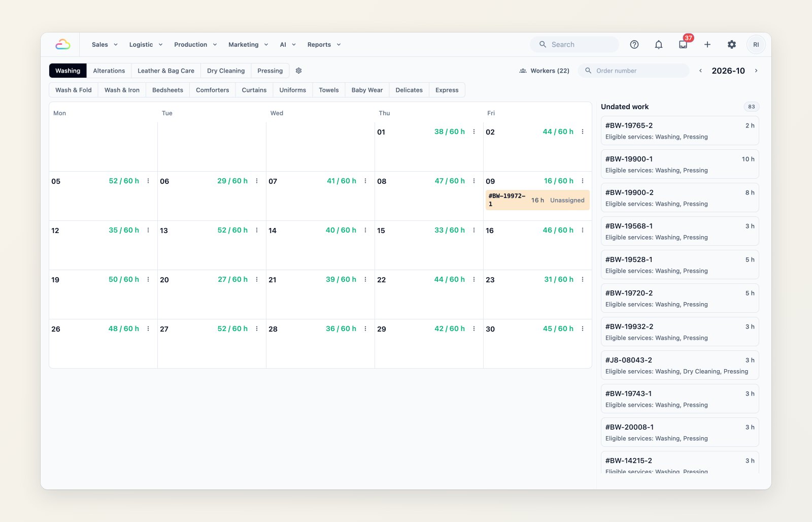Open the notifications bell

[659, 45]
